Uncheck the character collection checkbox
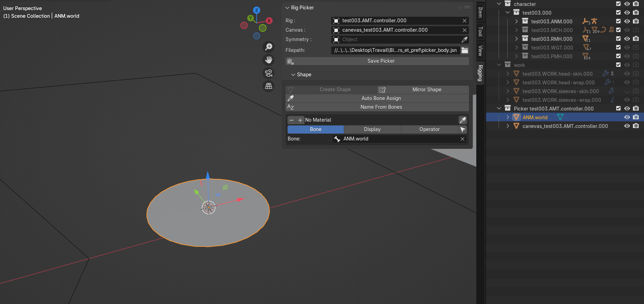The width and height of the screenshot is (644, 304). [618, 4]
